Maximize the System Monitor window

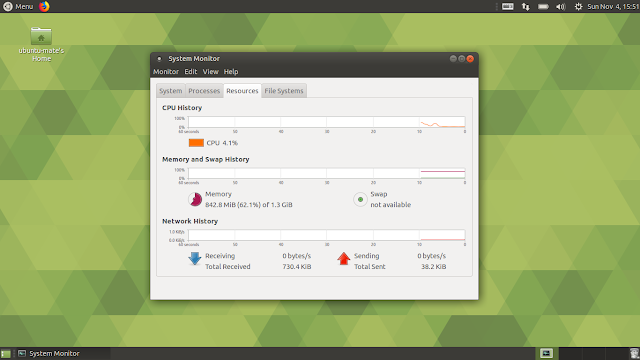point(462,59)
